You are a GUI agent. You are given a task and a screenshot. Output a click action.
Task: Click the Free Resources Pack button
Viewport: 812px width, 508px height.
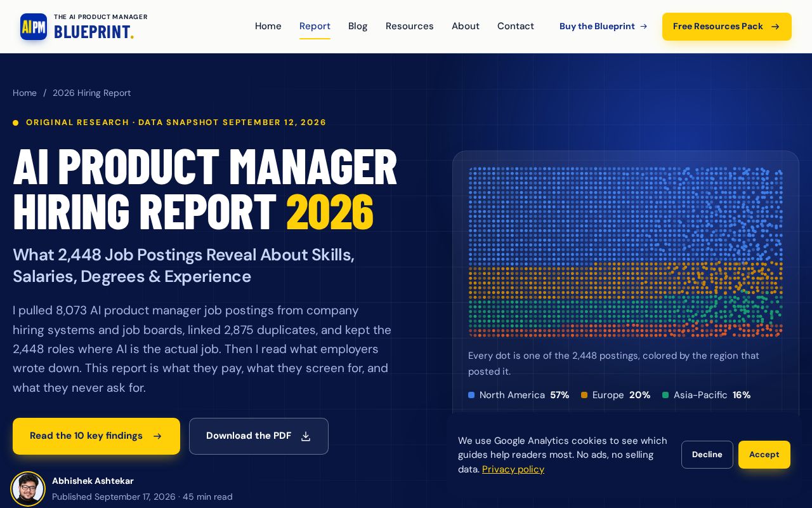point(727,27)
